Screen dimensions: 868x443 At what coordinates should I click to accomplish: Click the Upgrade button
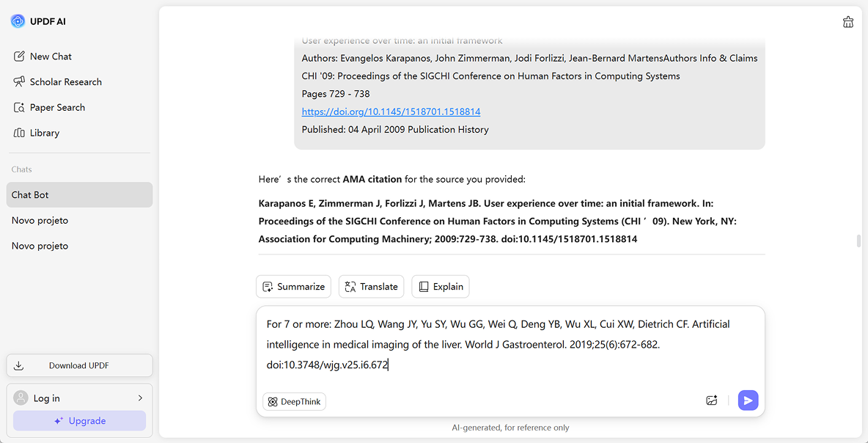(x=79, y=421)
